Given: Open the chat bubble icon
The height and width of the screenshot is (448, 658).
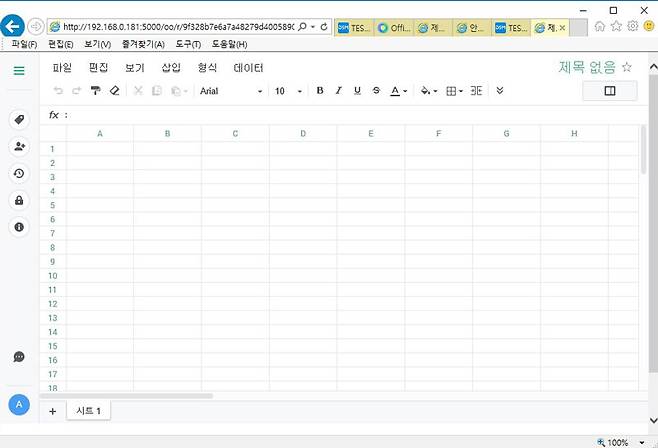Looking at the screenshot, I should pyautogui.click(x=19, y=357).
